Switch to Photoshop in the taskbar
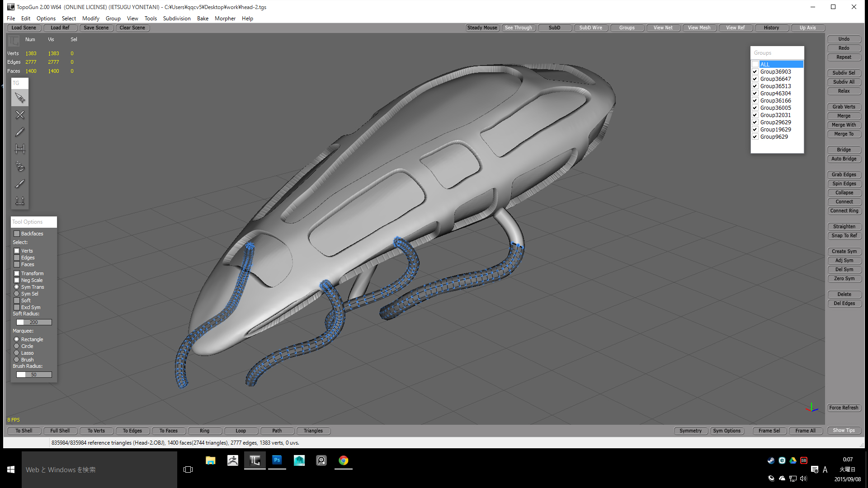Screen dimensions: 868x488 pos(277,460)
